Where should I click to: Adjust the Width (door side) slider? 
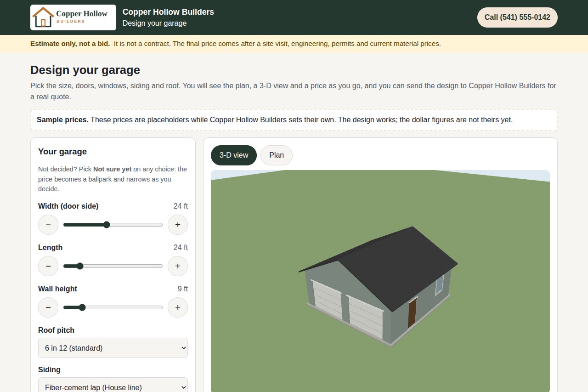(113, 225)
